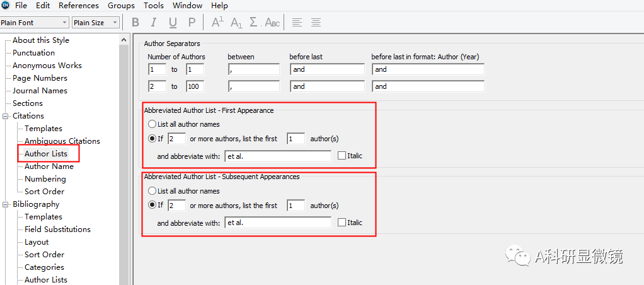The height and width of the screenshot is (285, 644).
Task: Select Anonymous Works
Action: (x=47, y=66)
